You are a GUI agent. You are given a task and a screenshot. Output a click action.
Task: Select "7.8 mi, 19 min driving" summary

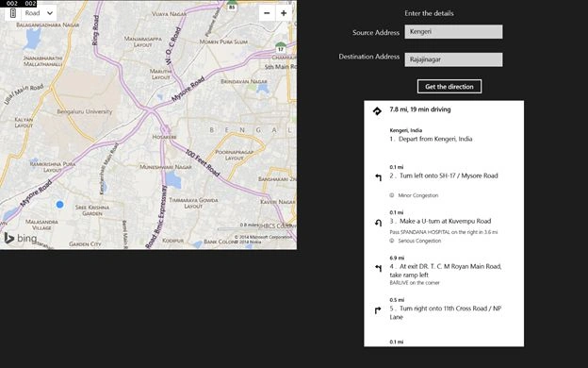click(x=420, y=109)
